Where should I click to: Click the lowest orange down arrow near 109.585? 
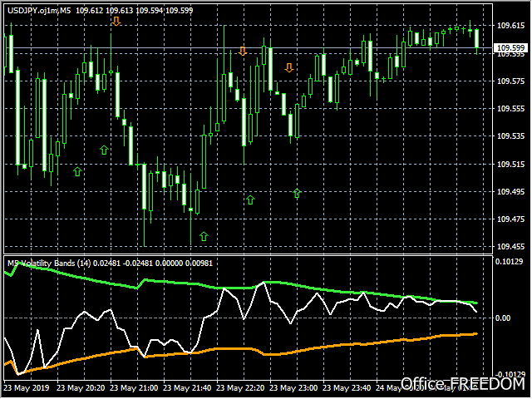288,67
